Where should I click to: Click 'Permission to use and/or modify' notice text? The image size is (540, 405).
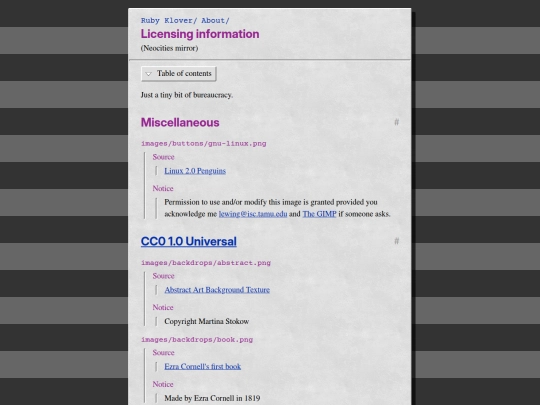(x=277, y=208)
